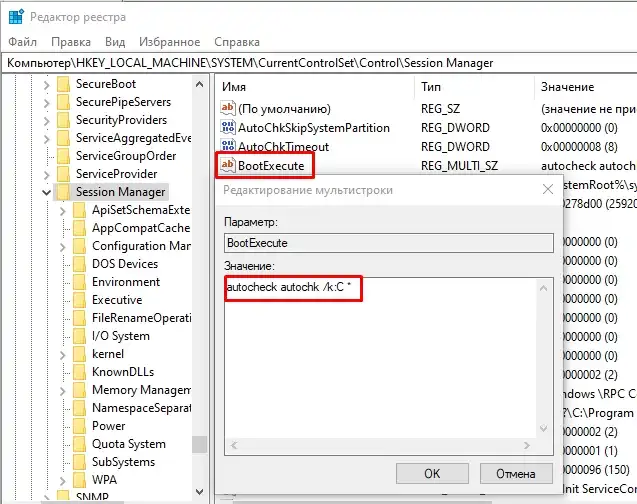Open the Справка menu
The image size is (637, 504).
point(237,42)
